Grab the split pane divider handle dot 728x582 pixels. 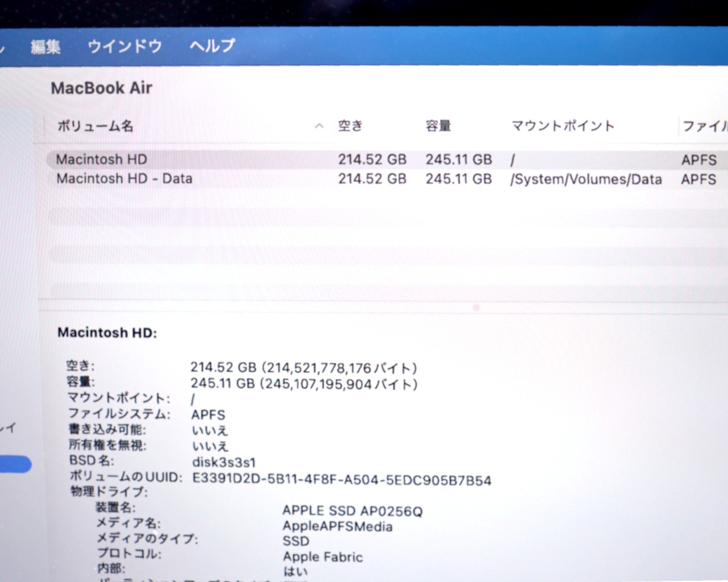[477, 307]
